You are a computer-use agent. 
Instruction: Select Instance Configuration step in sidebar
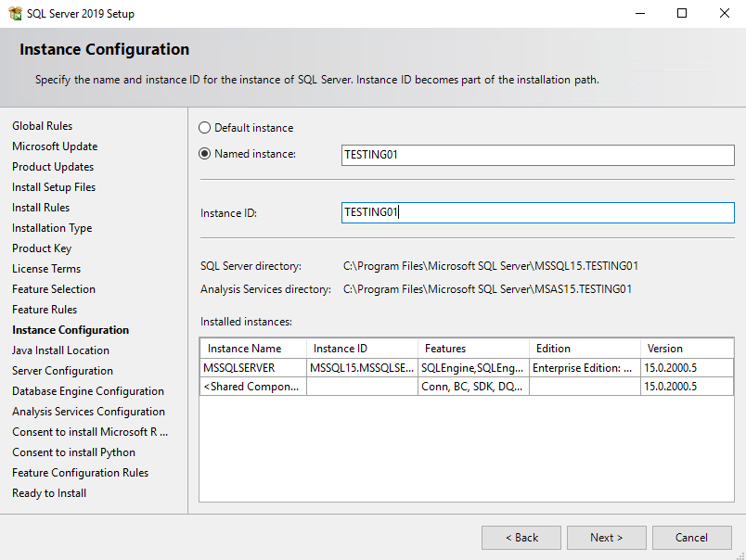pyautogui.click(x=71, y=330)
